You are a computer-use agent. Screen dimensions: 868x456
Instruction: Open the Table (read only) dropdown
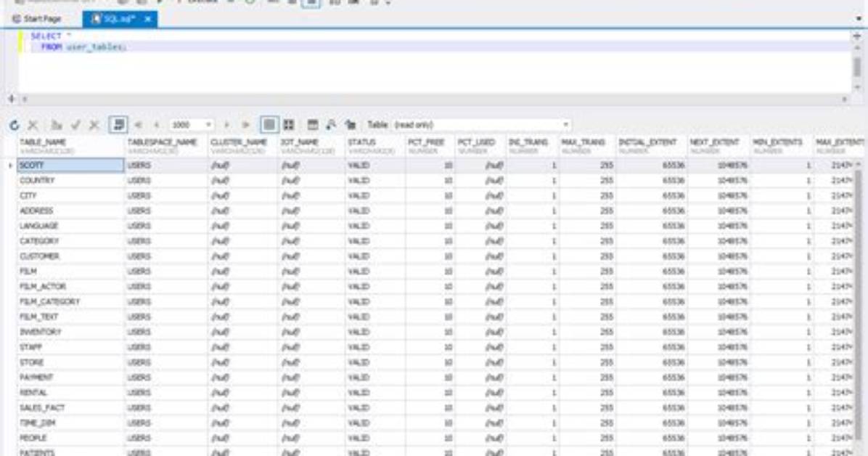(x=566, y=125)
